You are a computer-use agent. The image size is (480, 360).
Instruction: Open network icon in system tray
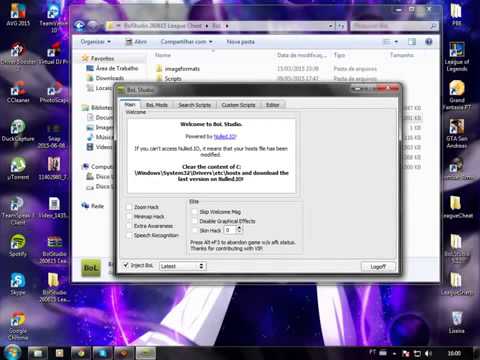click(417, 353)
